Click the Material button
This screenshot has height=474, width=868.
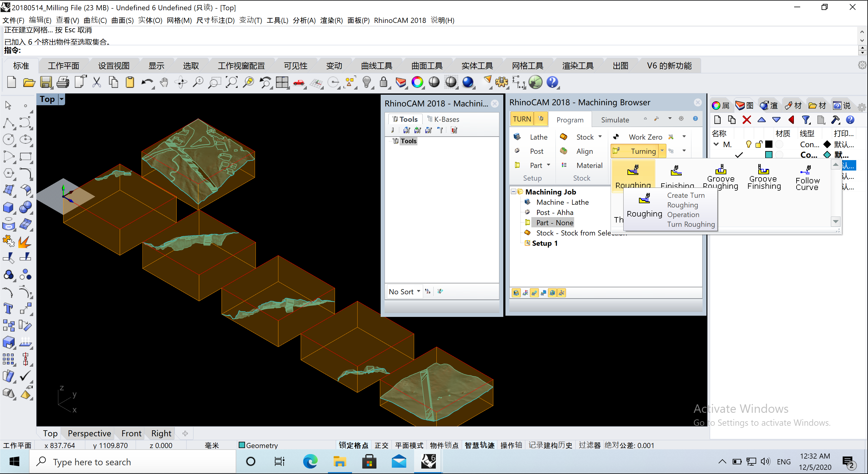click(582, 165)
